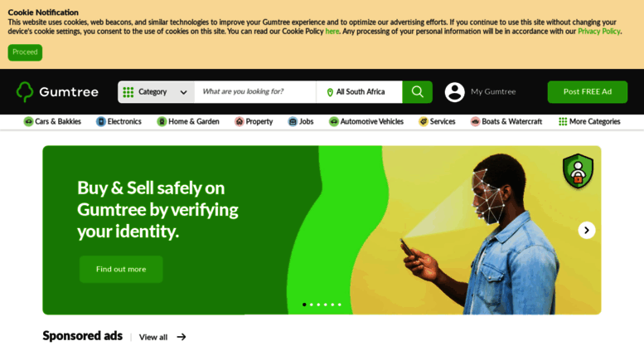644x351 pixels.
Task: Click the Services category icon
Action: [x=423, y=122]
